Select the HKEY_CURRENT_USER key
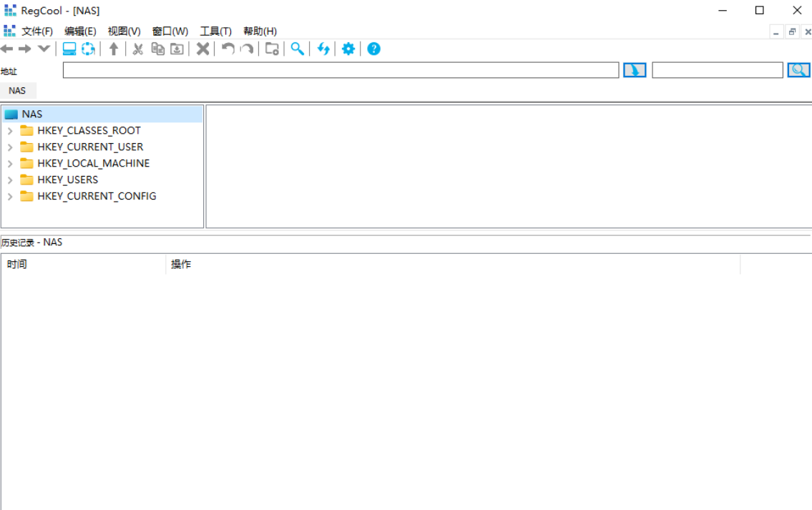The image size is (812, 510). coord(90,147)
